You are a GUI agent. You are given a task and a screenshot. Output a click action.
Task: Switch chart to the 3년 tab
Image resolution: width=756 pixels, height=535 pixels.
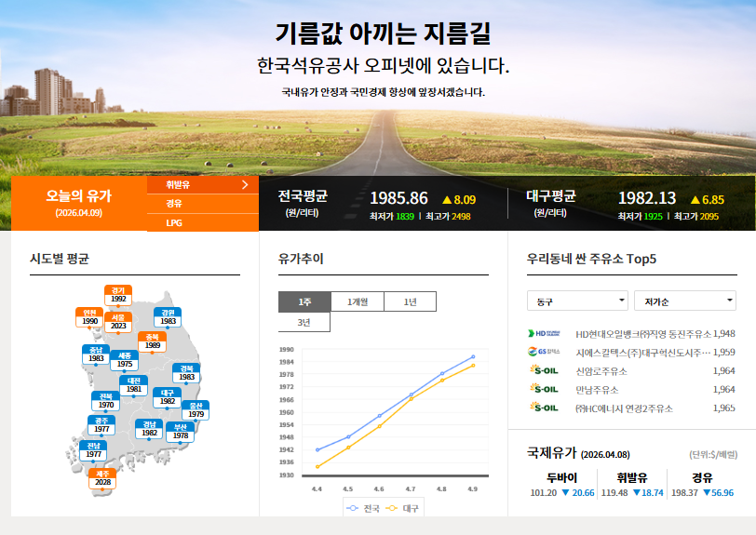point(304,322)
